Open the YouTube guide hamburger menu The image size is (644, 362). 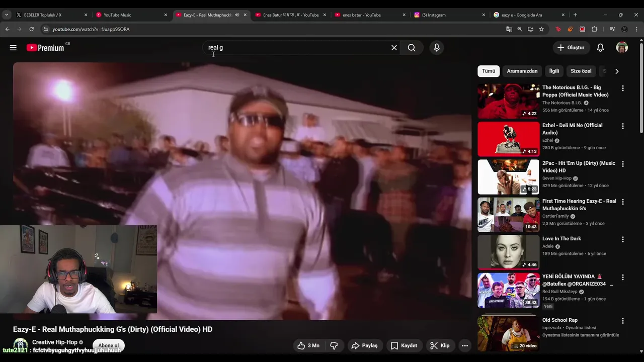[x=13, y=48]
